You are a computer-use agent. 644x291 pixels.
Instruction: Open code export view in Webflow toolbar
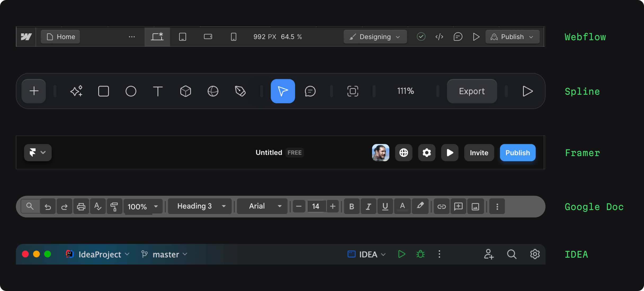(439, 37)
